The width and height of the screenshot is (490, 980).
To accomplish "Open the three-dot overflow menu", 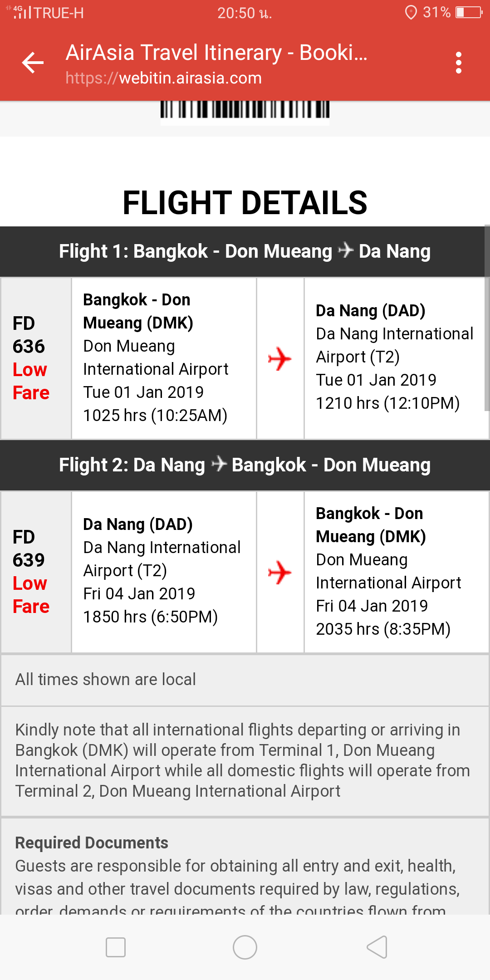I will tap(458, 63).
